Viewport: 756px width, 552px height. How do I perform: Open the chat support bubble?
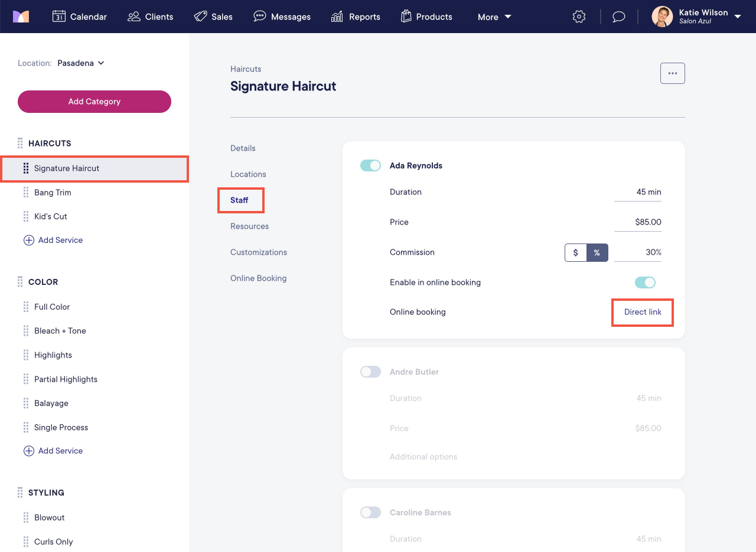[618, 17]
